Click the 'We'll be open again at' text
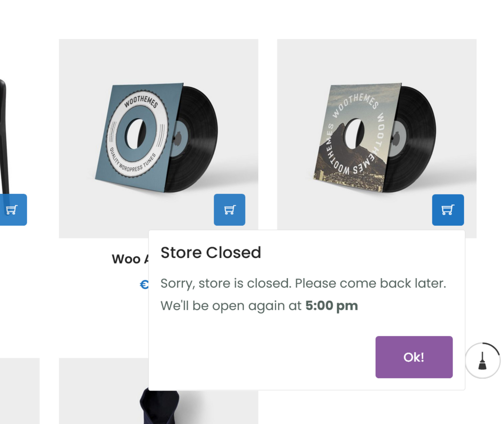Image resolution: width=504 pixels, height=424 pixels. [x=231, y=306]
